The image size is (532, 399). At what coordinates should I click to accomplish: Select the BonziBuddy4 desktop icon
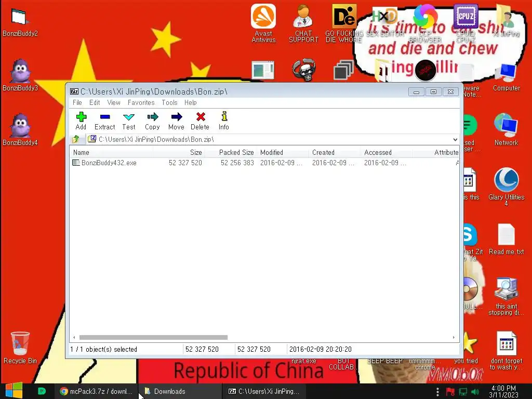tap(20, 129)
